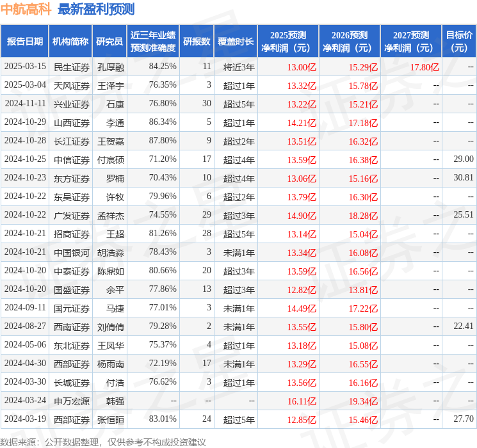Select the 申万宏源 institution cell
477x448 pixels.
pos(72,401)
